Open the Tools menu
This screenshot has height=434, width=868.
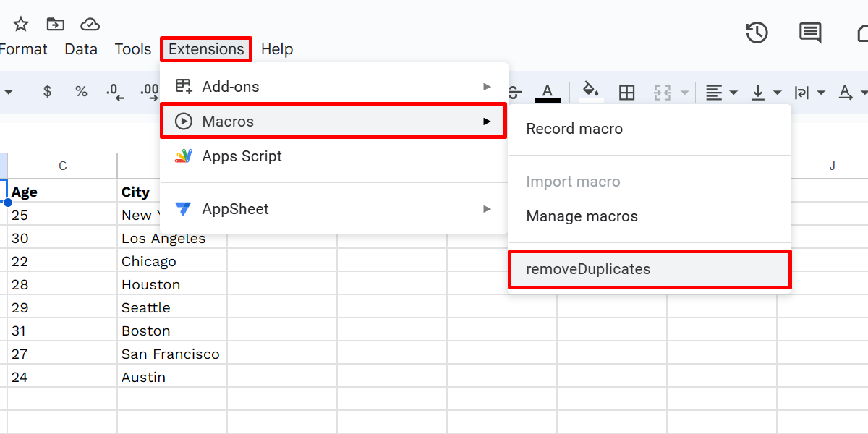[132, 48]
